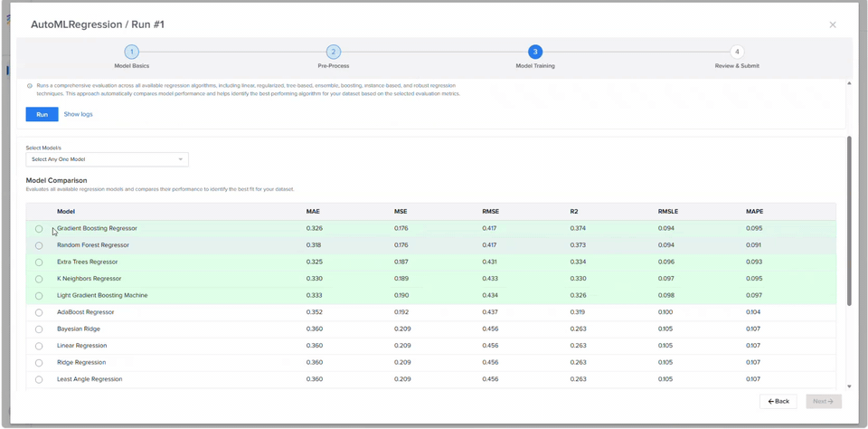This screenshot has width=868, height=429.
Task: Click the Random Forest Regressor model name
Action: click(x=93, y=245)
